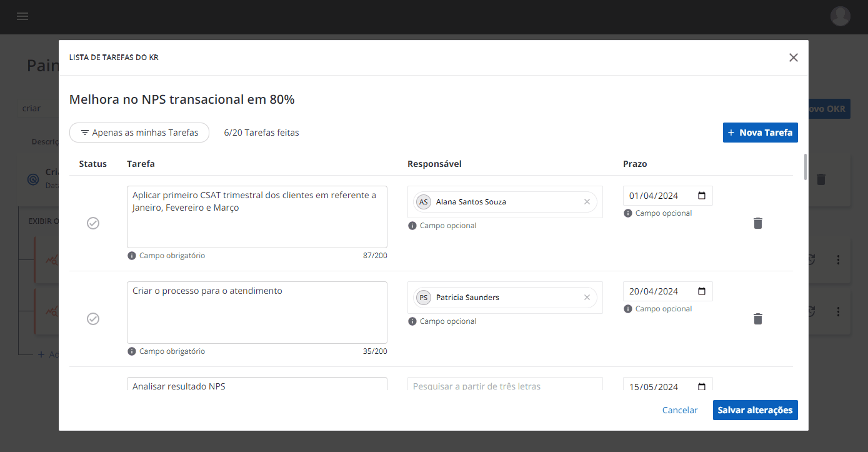Remove Alana Santos Souza as responsible
Image resolution: width=868 pixels, height=452 pixels.
[x=587, y=202]
